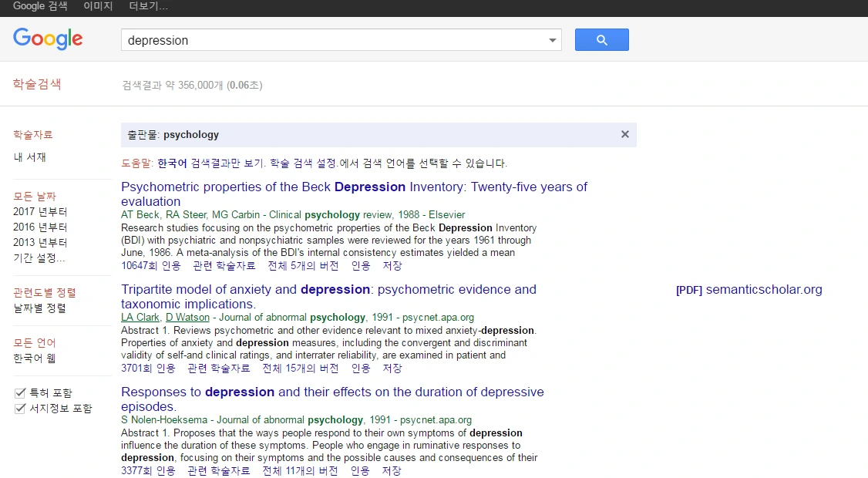Image resolution: width=868 pixels, height=478 pixels.
Task: Open 관련 학술자료 for Beck Depression Inventory result
Action: click(224, 266)
